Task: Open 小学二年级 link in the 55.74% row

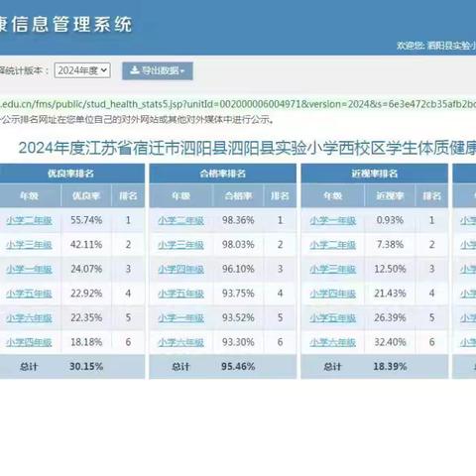Action: click(x=29, y=220)
